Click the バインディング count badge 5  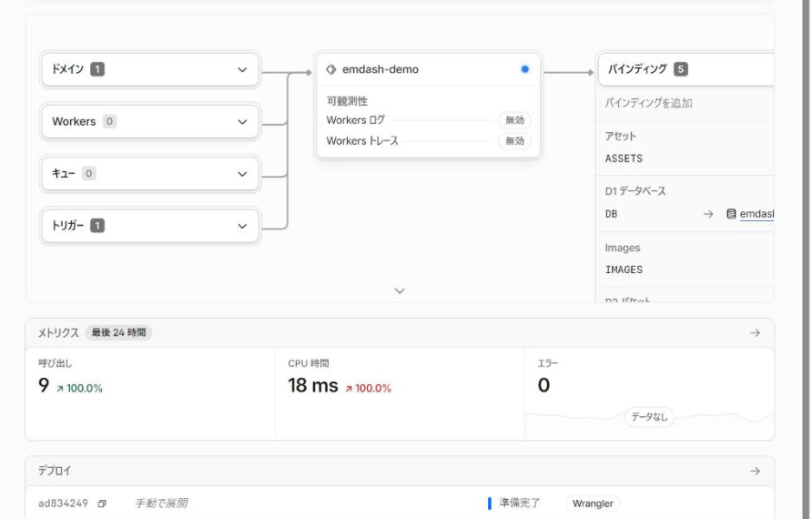click(x=681, y=69)
